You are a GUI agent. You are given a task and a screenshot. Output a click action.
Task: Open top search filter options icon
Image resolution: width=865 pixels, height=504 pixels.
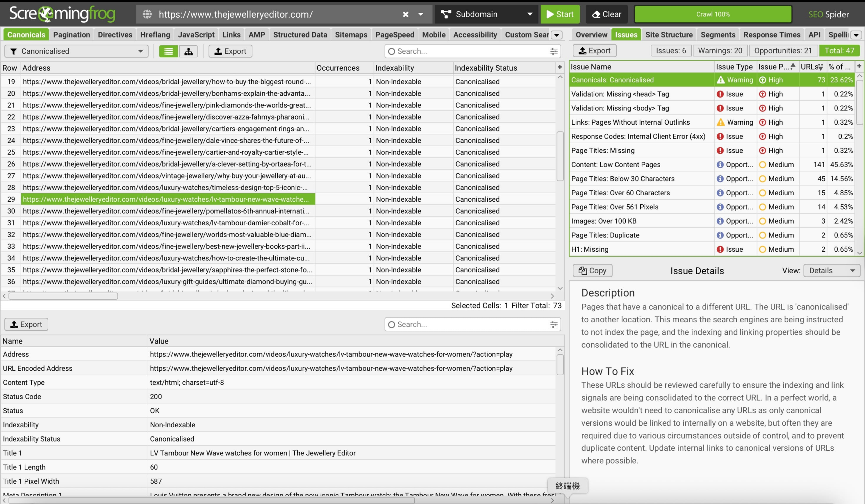553,51
